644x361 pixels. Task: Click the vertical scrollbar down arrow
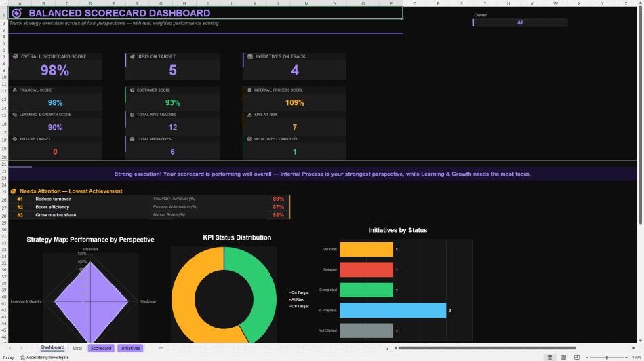[641, 341]
